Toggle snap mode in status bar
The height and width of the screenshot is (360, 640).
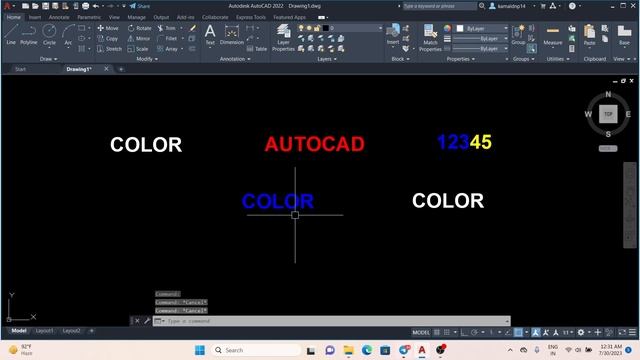coord(447,332)
